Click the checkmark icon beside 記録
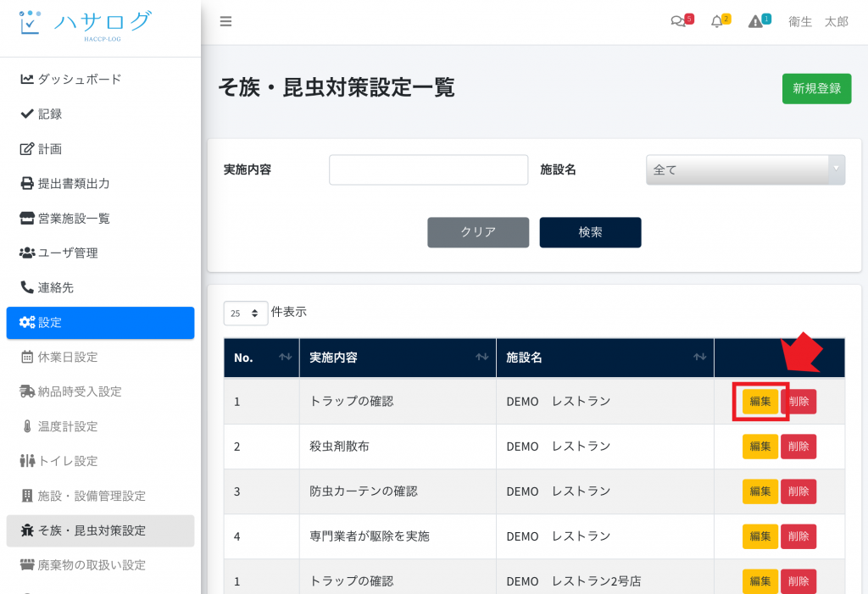 tap(27, 114)
